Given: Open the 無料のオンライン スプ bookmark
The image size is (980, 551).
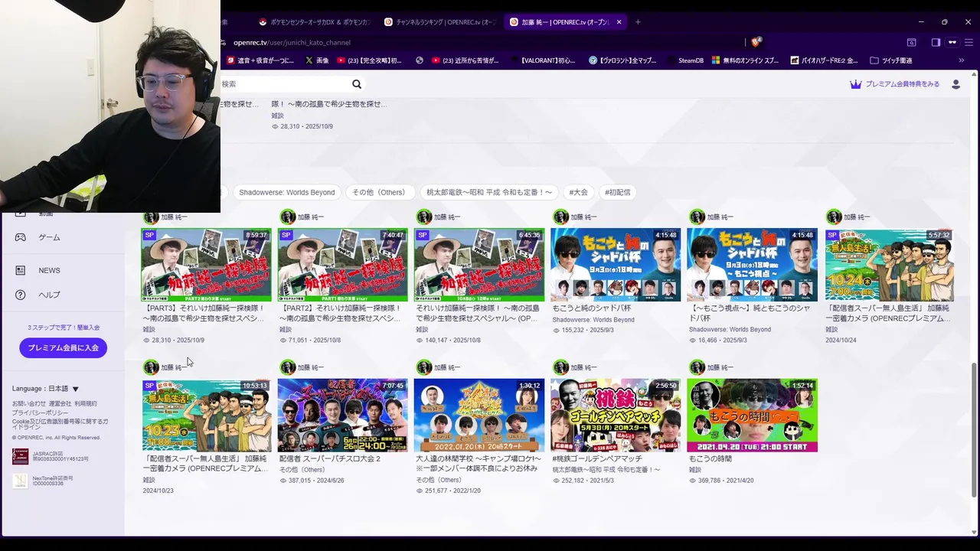Looking at the screenshot, I should coord(745,60).
